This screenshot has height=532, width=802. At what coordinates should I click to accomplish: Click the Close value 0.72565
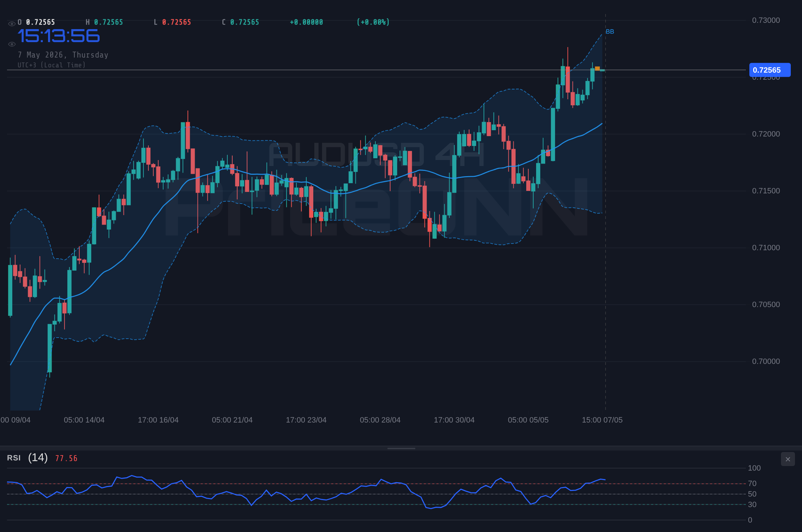coord(245,22)
